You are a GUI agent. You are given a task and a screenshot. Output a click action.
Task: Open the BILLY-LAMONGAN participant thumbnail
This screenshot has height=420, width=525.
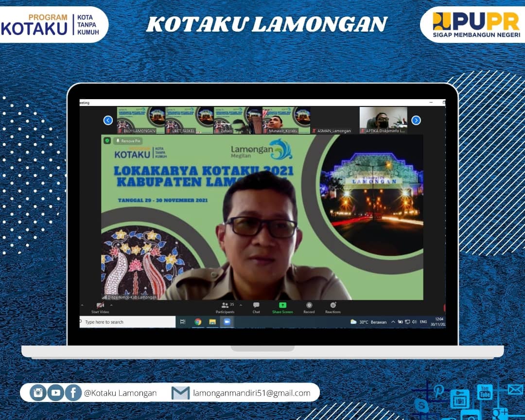click(x=141, y=120)
